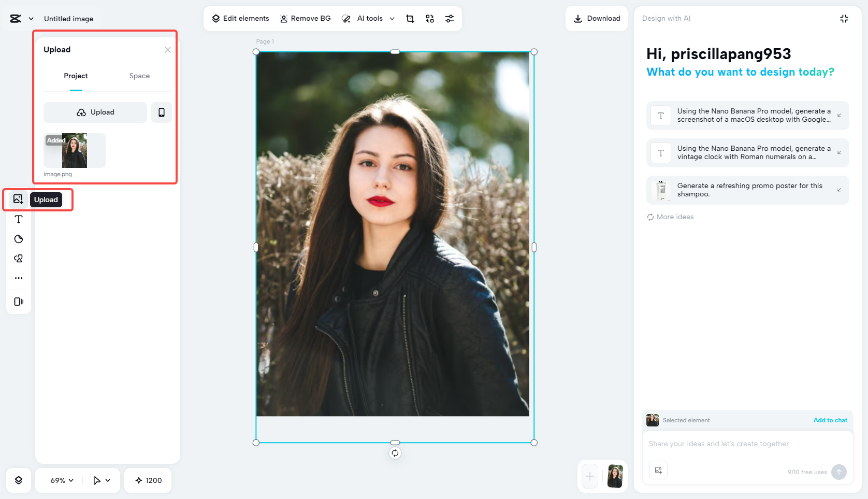Select the image.png thumbnail
The image size is (868, 499).
click(75, 151)
